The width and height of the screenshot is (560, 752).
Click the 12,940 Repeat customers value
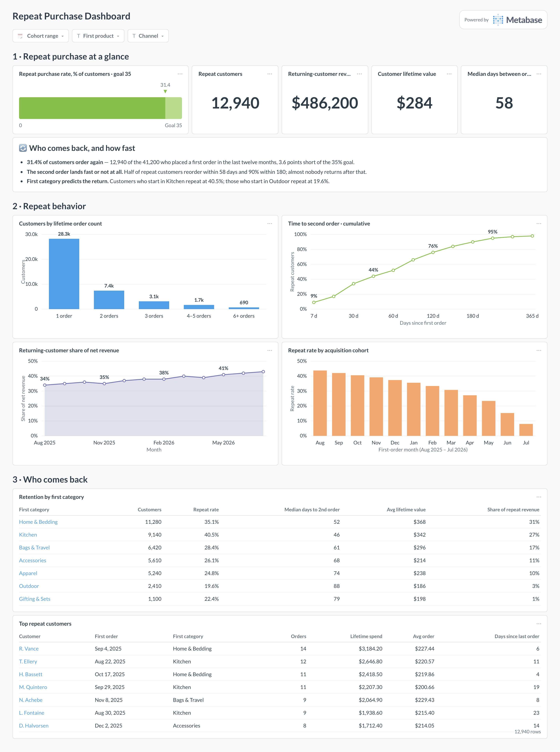[x=235, y=103]
